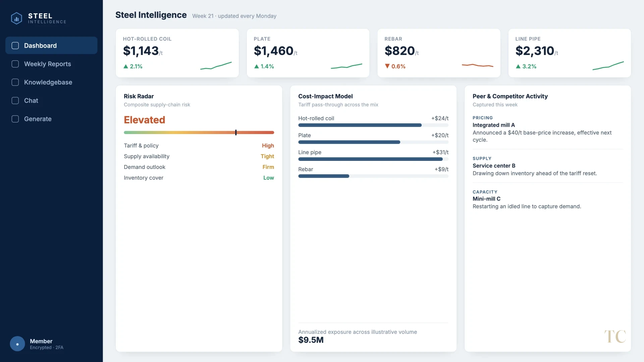Viewport: 644px width, 362px height.
Task: Select Generate in the sidebar
Action: coord(51,119)
